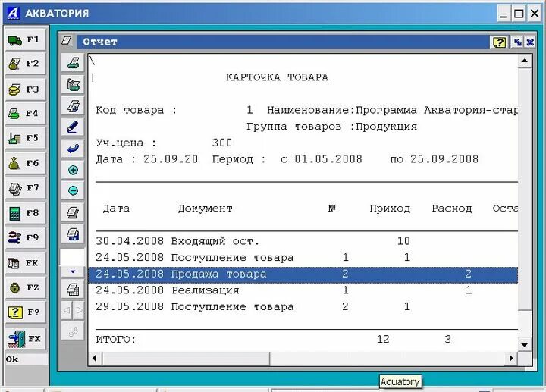Open the F4 sidebar button
Screen dimensions: 546x392
tap(26, 114)
